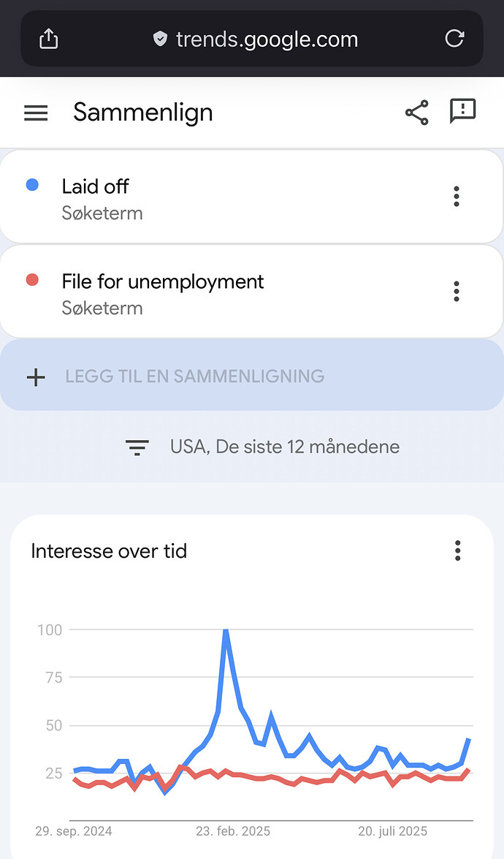Image resolution: width=504 pixels, height=859 pixels.
Task: Select the trends.google.com address bar
Action: [267, 39]
